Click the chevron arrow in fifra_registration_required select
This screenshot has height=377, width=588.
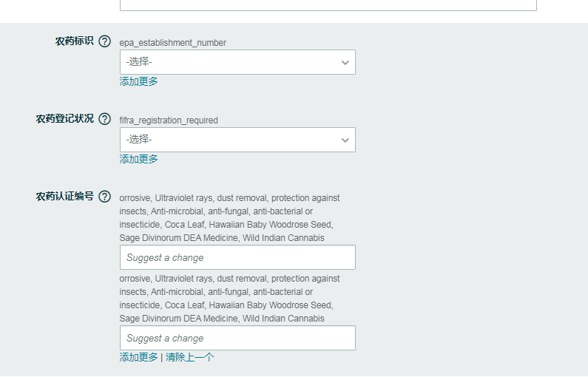click(x=345, y=140)
